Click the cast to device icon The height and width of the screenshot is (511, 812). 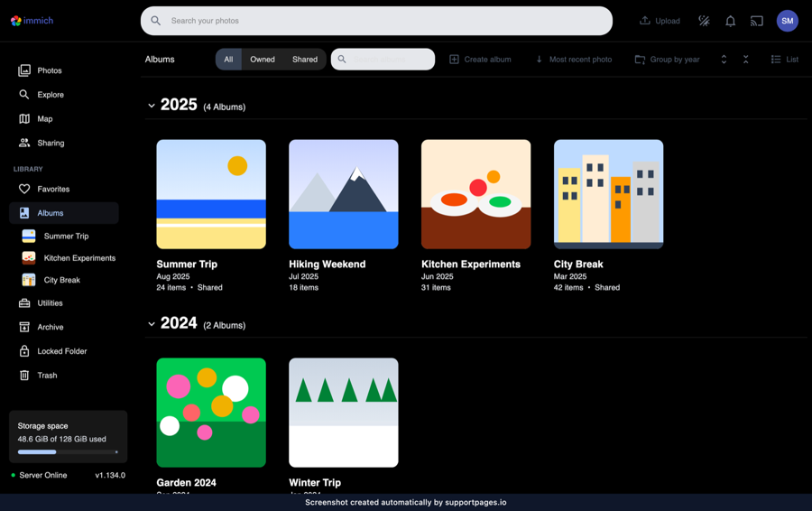(757, 21)
